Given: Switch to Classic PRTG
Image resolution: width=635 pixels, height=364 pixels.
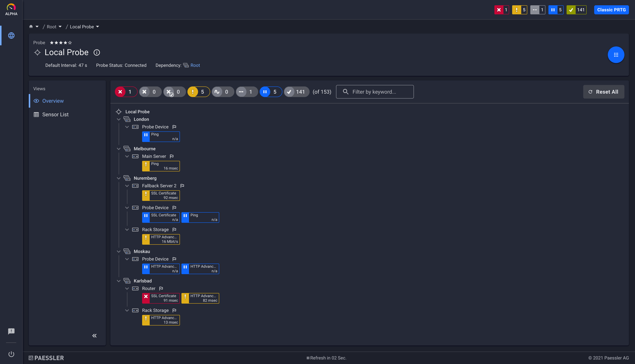Looking at the screenshot, I should pyautogui.click(x=611, y=10).
